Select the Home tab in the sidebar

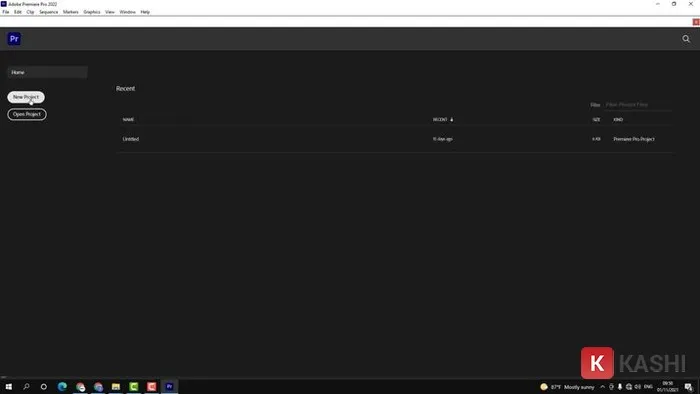[x=47, y=72]
